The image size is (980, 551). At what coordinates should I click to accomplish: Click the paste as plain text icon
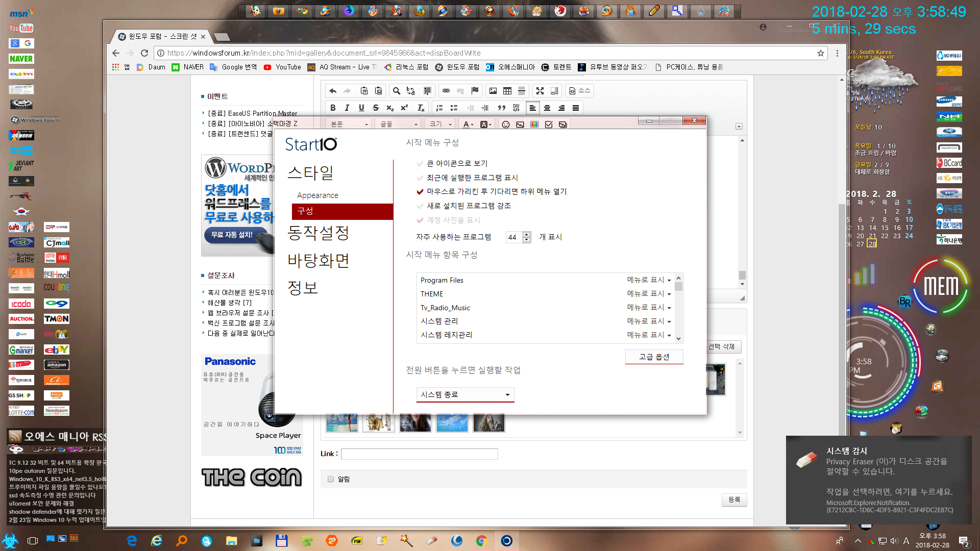(x=364, y=91)
